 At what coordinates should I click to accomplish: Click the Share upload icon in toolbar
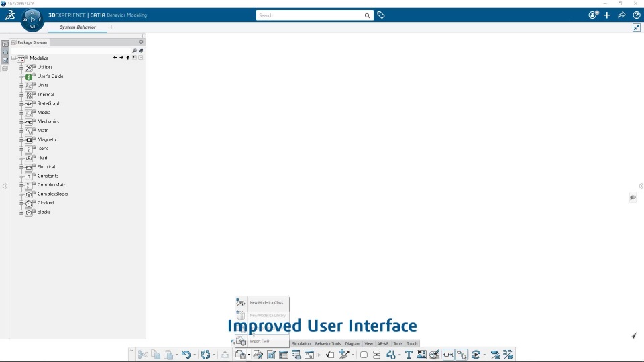[225, 355]
